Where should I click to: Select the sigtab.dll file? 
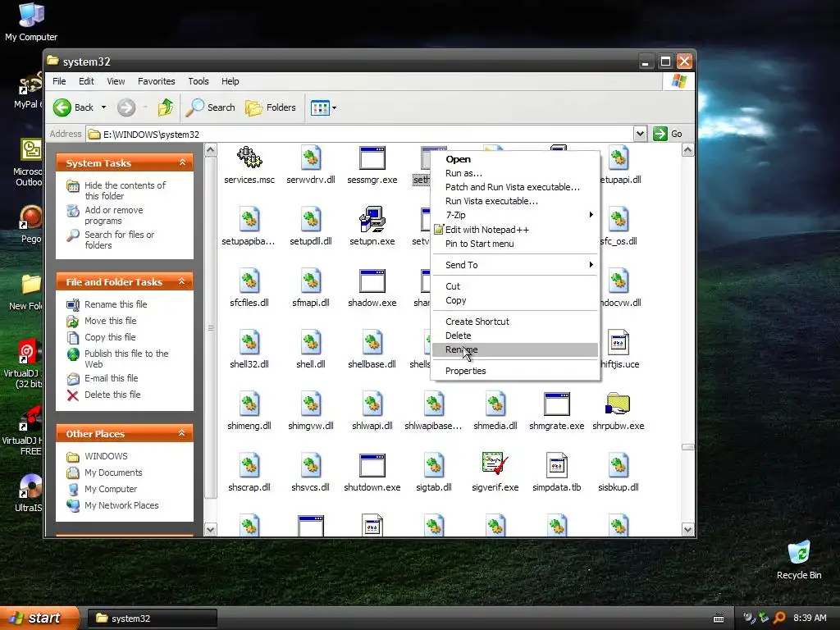click(x=434, y=473)
